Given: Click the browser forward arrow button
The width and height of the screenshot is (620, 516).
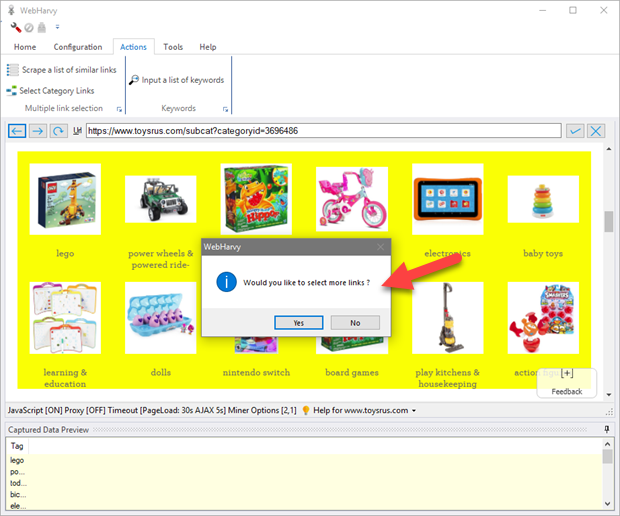Looking at the screenshot, I should 37,131.
